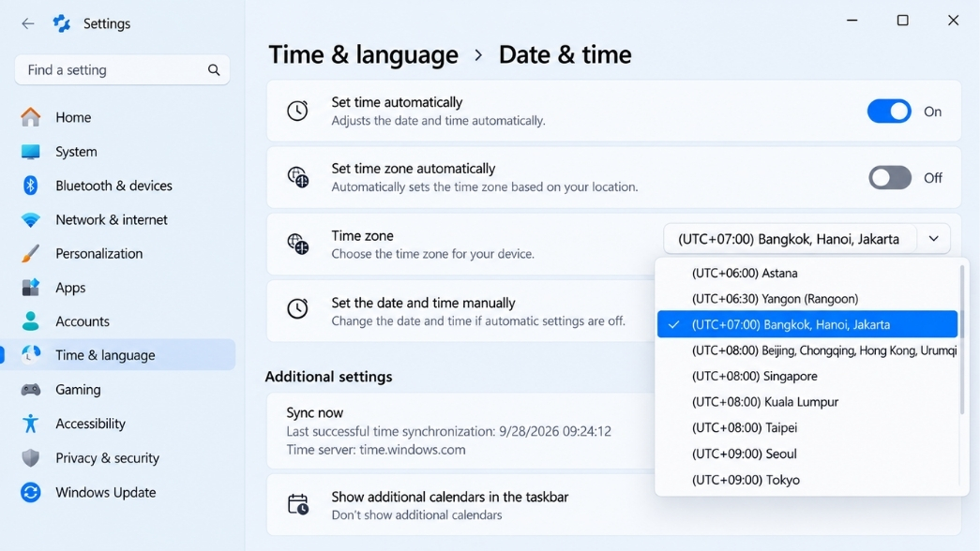The image size is (980, 551).
Task: Click Show additional calendars in the taskbar
Action: pyautogui.click(x=450, y=497)
